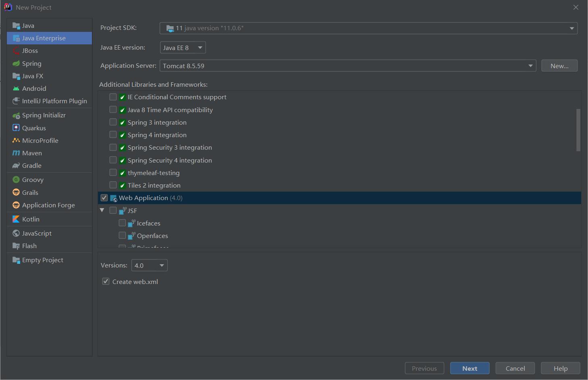
Task: Collapse the JSF tree node arrow
Action: pyautogui.click(x=102, y=210)
